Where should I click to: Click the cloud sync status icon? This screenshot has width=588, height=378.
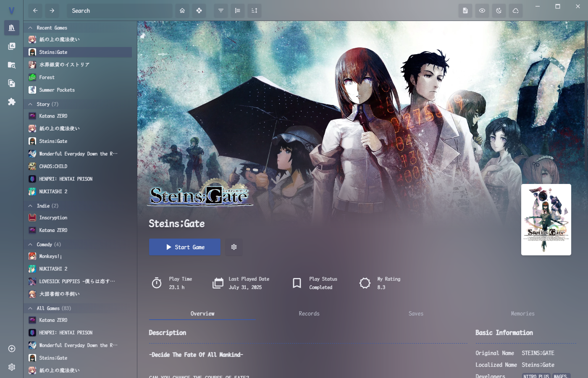(516, 10)
